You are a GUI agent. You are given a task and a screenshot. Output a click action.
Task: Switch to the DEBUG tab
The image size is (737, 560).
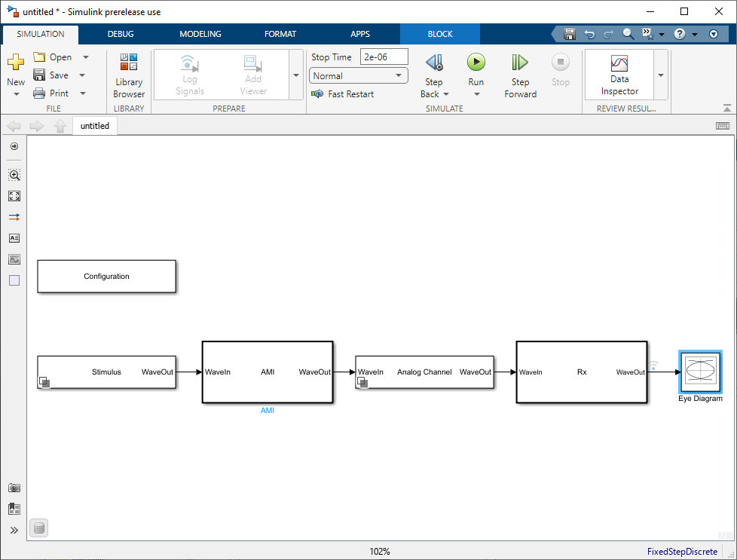121,34
